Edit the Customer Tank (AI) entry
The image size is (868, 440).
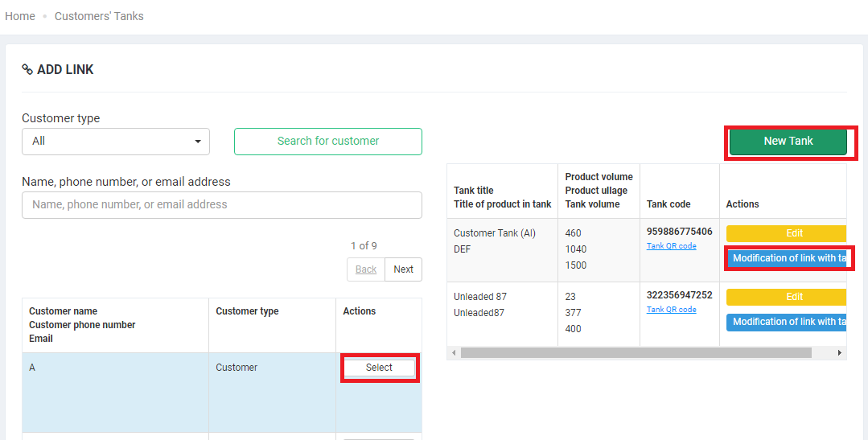[786, 233]
